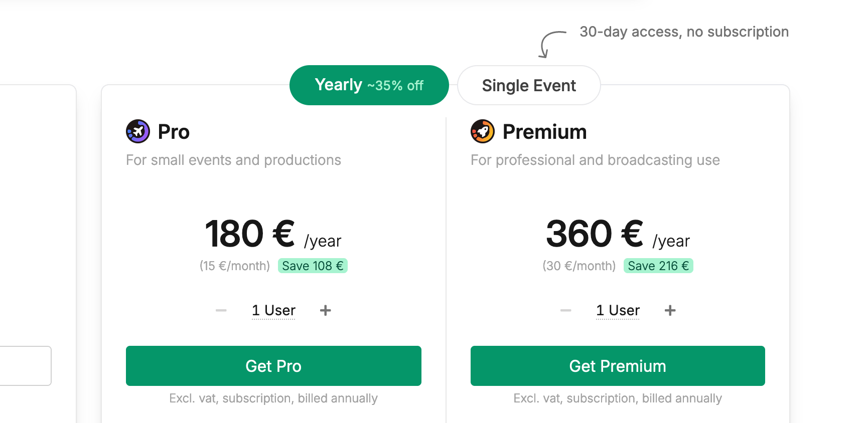Increase user count on the Premium plan
Screen dimensions: 868x423
point(670,310)
